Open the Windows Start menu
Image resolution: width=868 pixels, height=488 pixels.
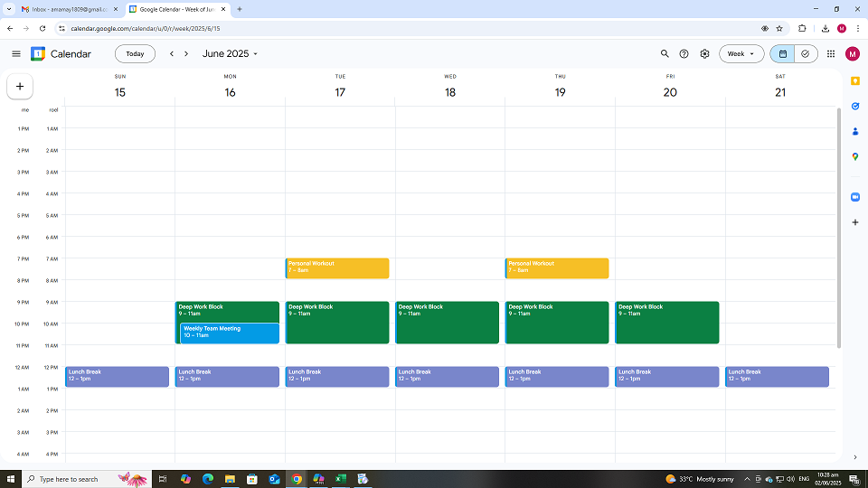(x=11, y=479)
